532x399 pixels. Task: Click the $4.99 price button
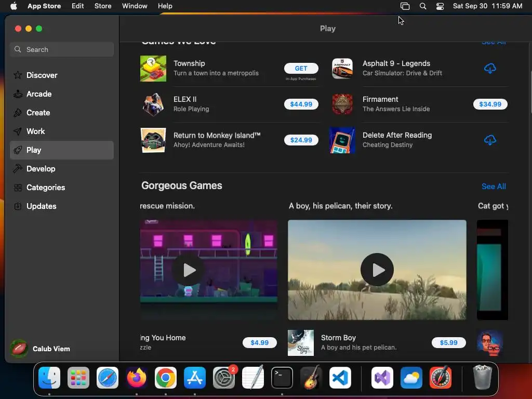point(260,343)
